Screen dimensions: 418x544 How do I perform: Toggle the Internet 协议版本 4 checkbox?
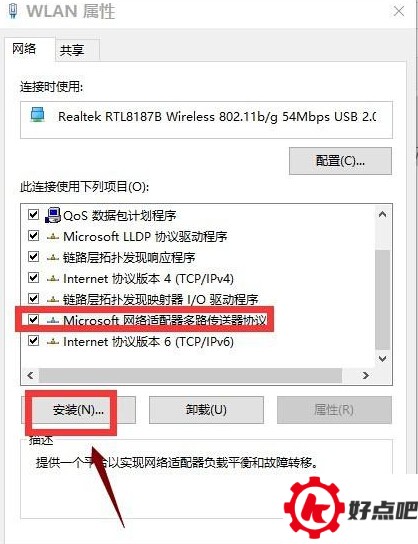coord(33,278)
